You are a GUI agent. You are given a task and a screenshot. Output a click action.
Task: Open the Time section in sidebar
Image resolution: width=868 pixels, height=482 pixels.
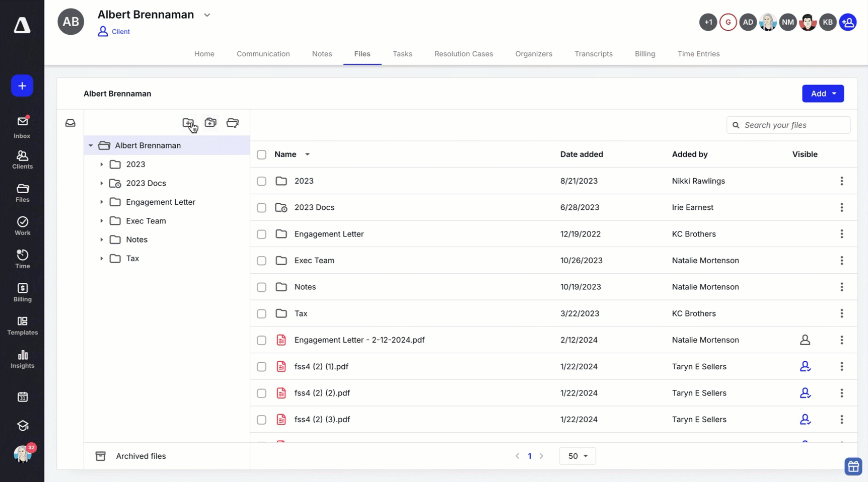click(x=22, y=259)
